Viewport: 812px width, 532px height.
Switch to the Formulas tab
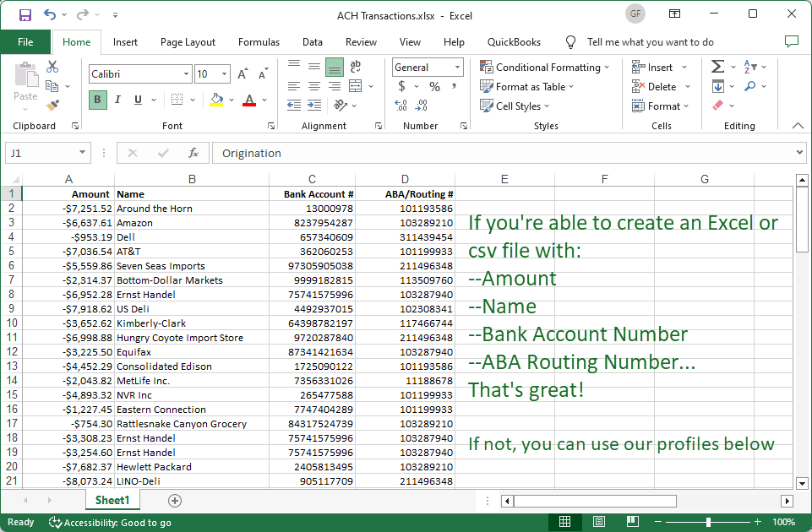(259, 42)
